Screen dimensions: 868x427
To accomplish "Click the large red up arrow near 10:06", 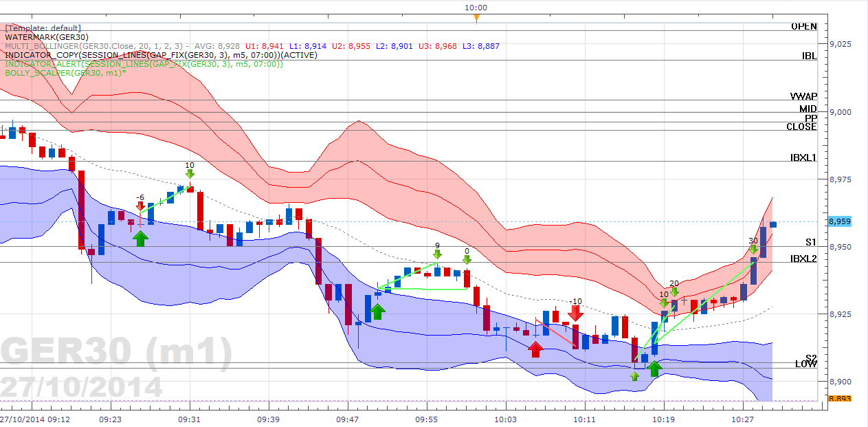I will [535, 349].
